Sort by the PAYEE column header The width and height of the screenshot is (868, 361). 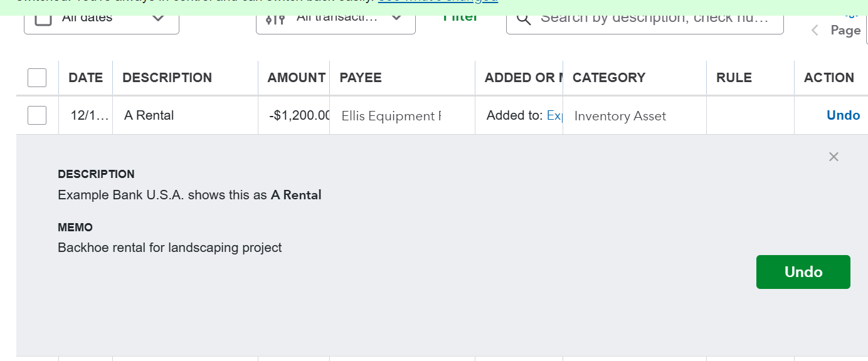[361, 78]
